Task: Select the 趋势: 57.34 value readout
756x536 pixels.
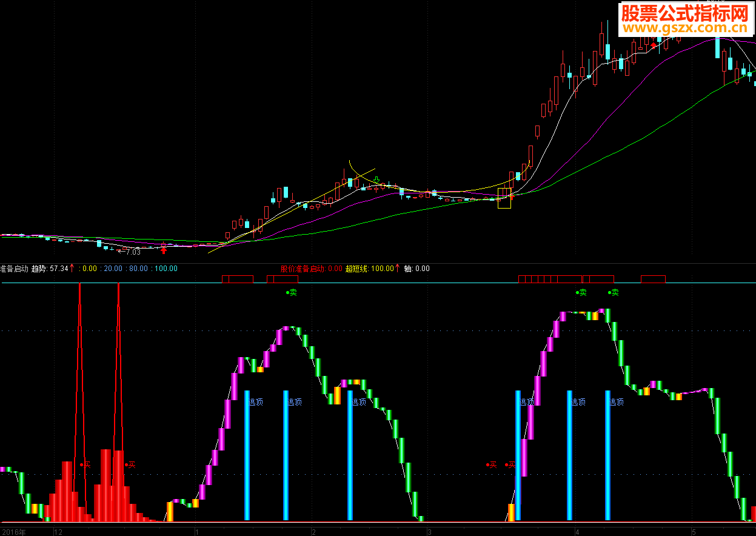Action: coord(49,269)
